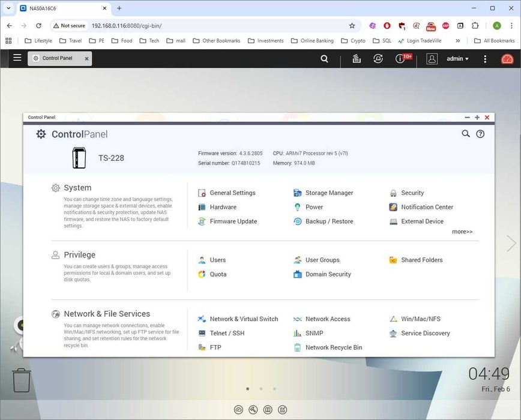Screen dimensions: 521x420
Task: Reload the browser page
Action: [38, 26]
